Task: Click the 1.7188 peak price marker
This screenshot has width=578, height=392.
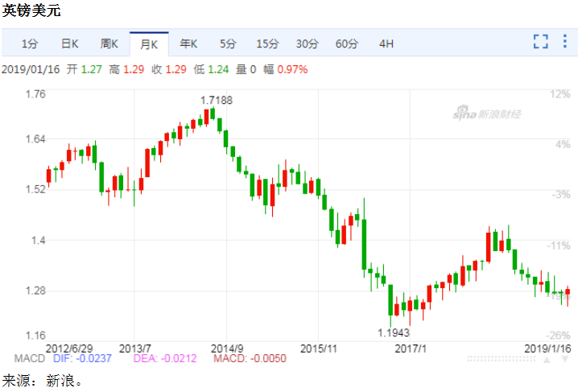Action: [216, 100]
